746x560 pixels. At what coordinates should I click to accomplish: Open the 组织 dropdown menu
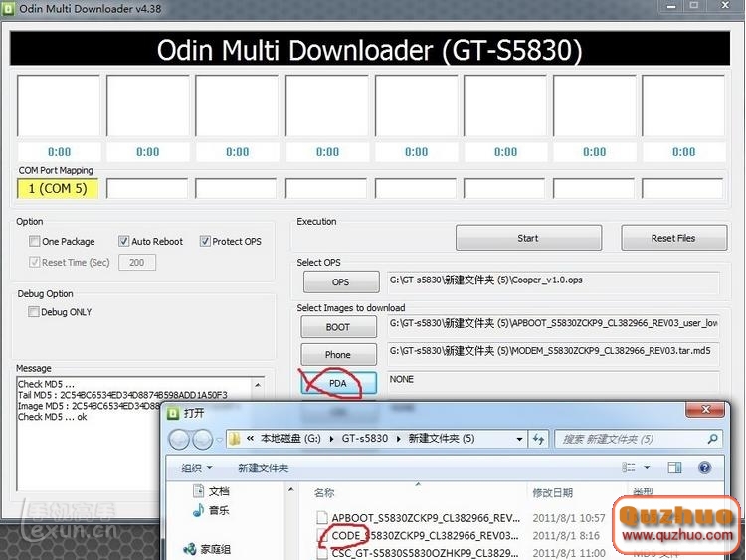coord(197,468)
